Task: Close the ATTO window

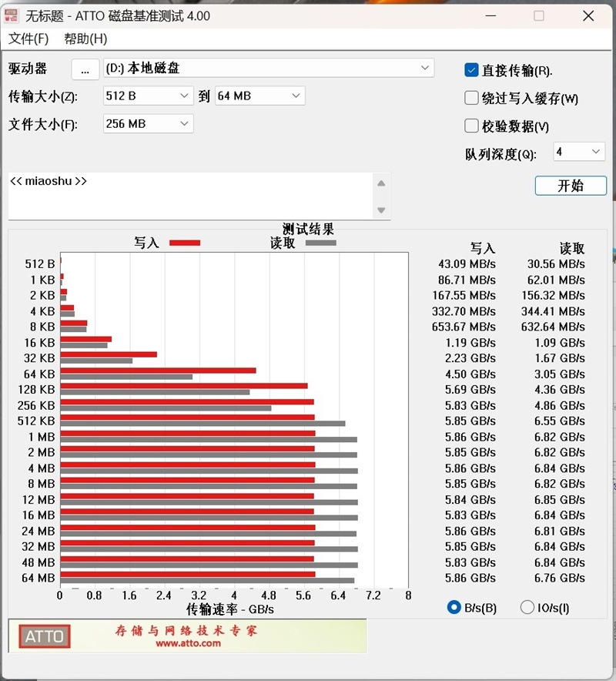Action: (x=588, y=16)
